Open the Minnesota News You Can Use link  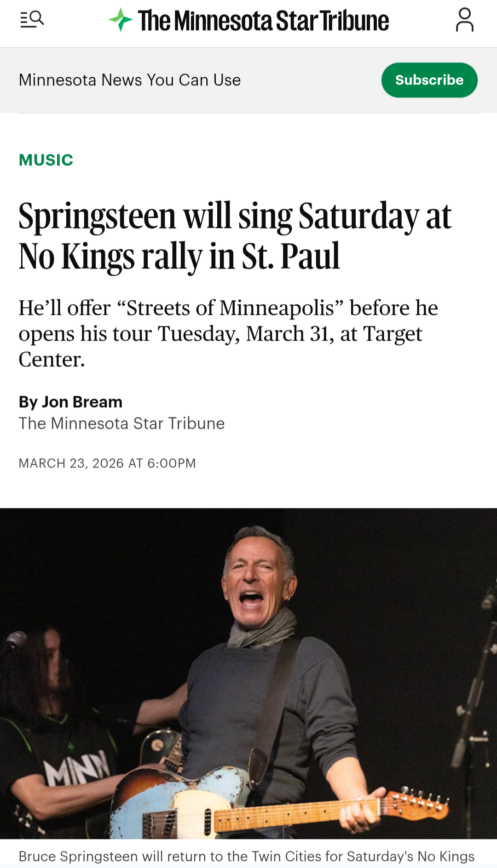pos(130,80)
